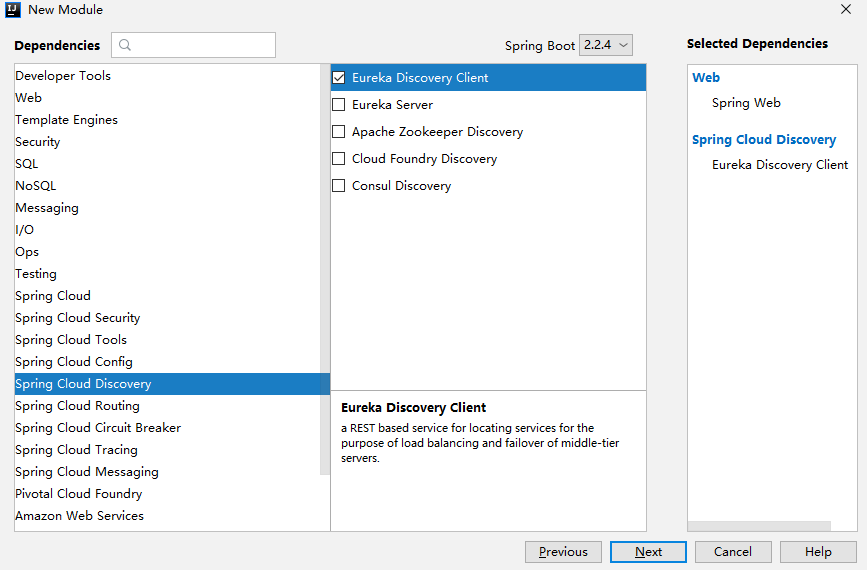The image size is (867, 570).
Task: Select Spring Cloud Config category
Action: click(x=168, y=362)
